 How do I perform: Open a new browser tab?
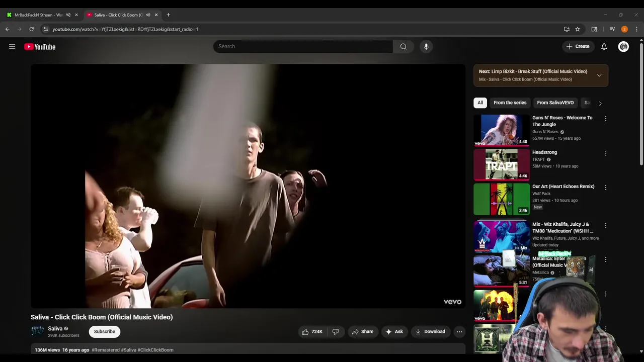click(x=168, y=15)
